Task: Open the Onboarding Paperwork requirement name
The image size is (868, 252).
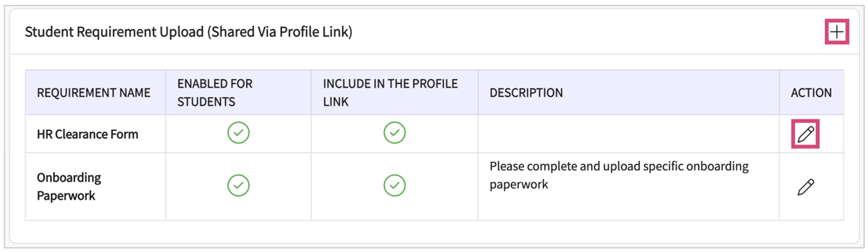Action: point(69,187)
